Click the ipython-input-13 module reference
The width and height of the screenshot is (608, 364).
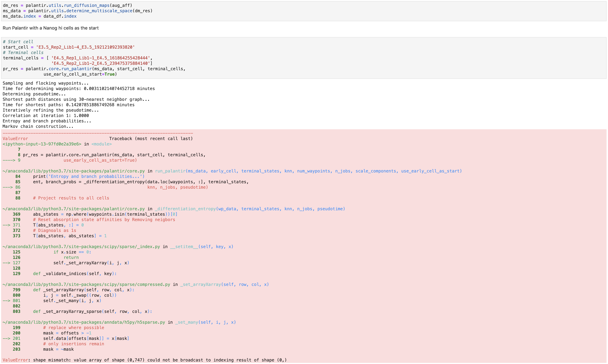tap(42, 144)
